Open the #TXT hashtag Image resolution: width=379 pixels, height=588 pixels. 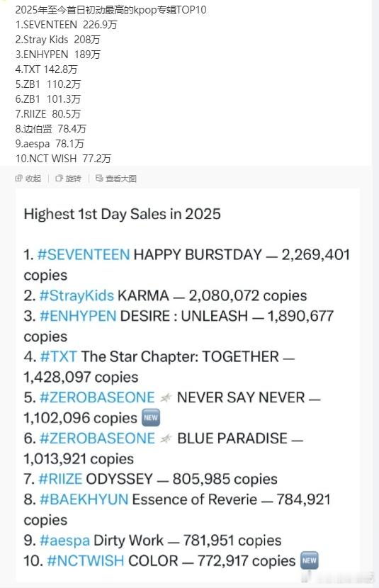pyautogui.click(x=59, y=356)
